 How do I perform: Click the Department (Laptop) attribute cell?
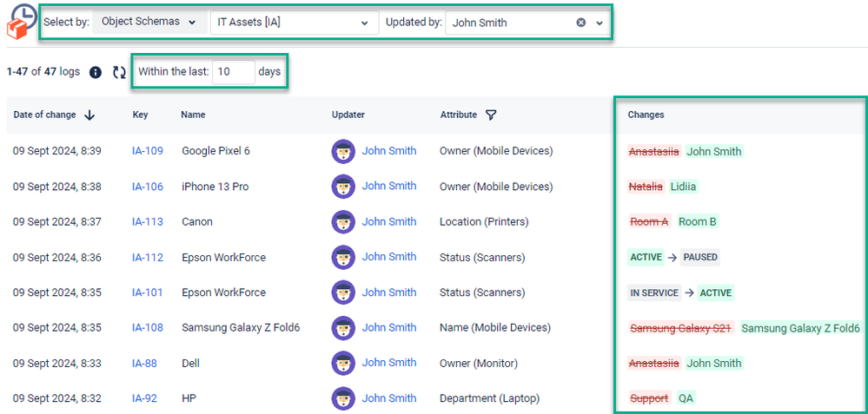489,398
